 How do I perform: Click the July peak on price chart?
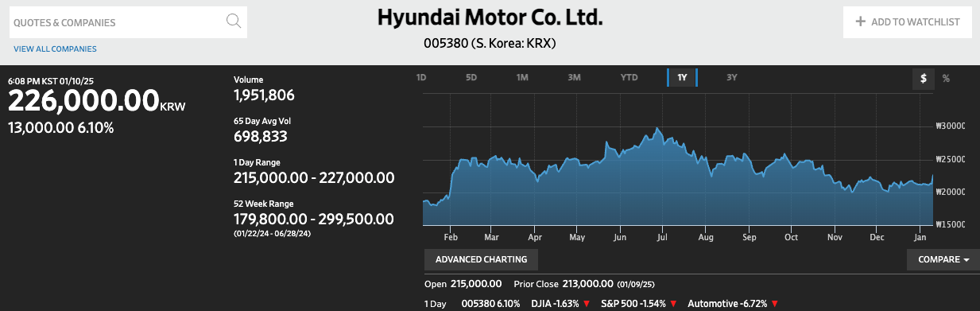pyautogui.click(x=657, y=128)
